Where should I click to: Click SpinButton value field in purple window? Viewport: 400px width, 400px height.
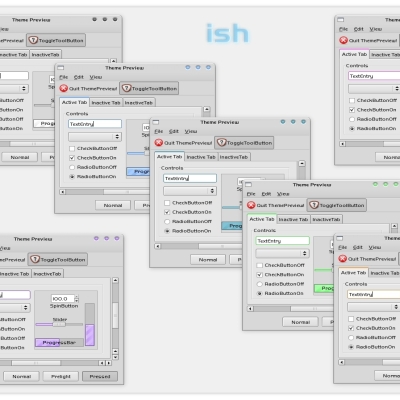point(62,299)
